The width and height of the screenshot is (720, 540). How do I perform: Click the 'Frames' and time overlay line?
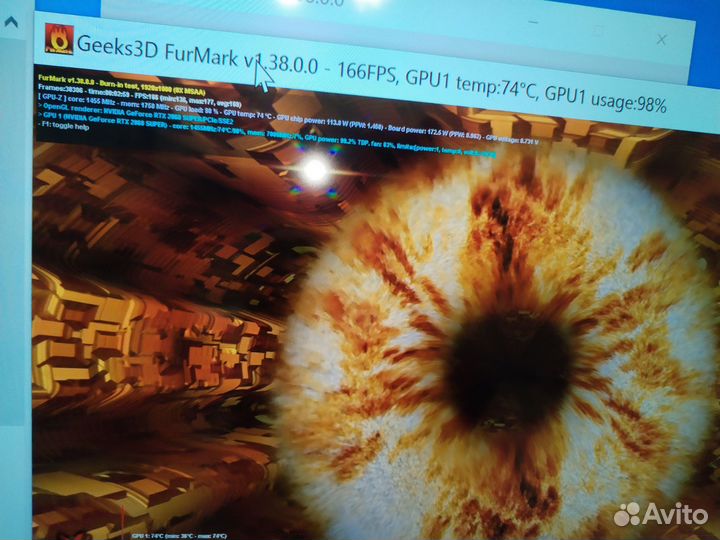pos(139,96)
